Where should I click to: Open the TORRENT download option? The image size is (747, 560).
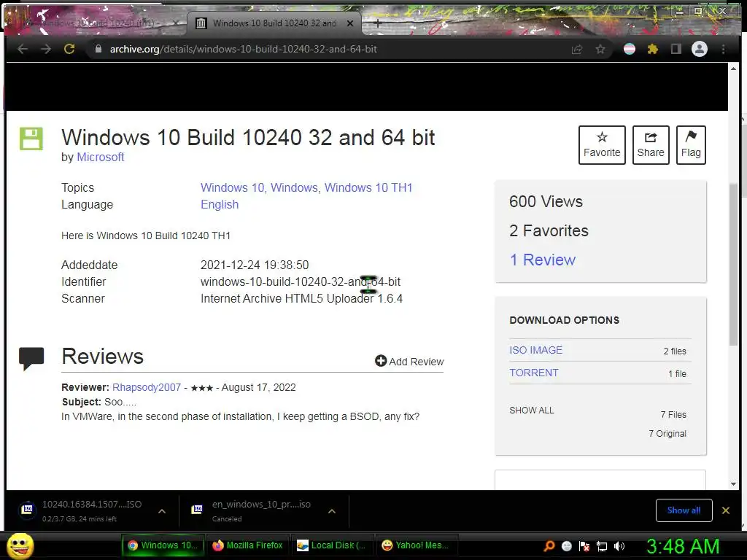coord(533,373)
